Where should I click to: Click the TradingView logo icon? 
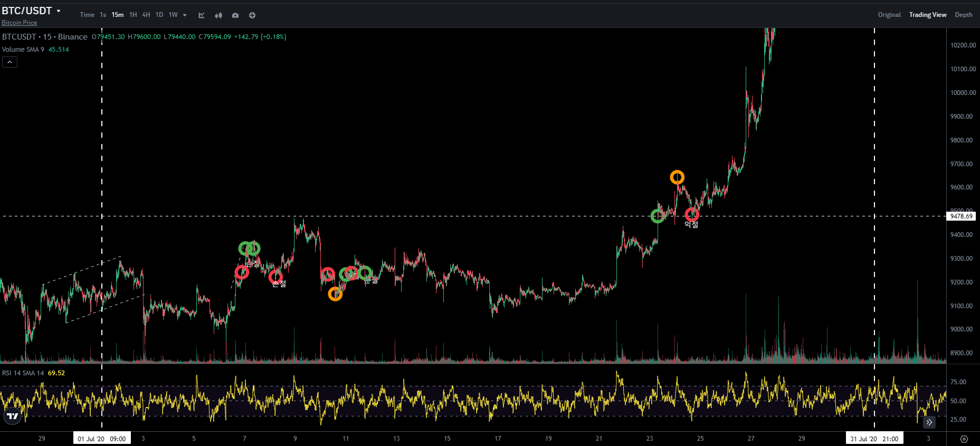[x=13, y=416]
